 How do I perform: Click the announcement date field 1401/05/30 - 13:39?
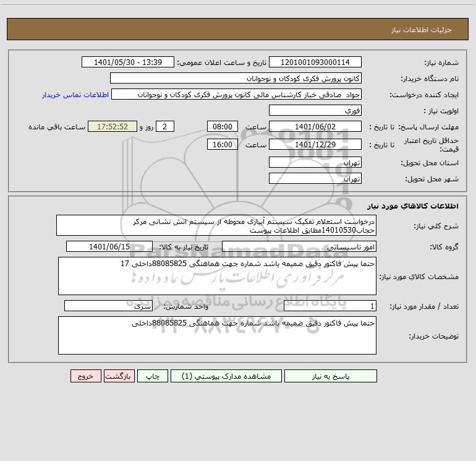pyautogui.click(x=128, y=62)
